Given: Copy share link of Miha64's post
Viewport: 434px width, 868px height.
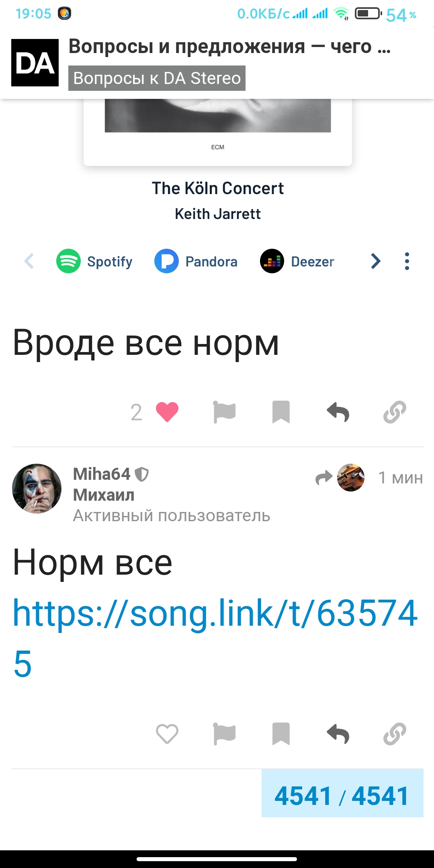Looking at the screenshot, I should tap(395, 734).
